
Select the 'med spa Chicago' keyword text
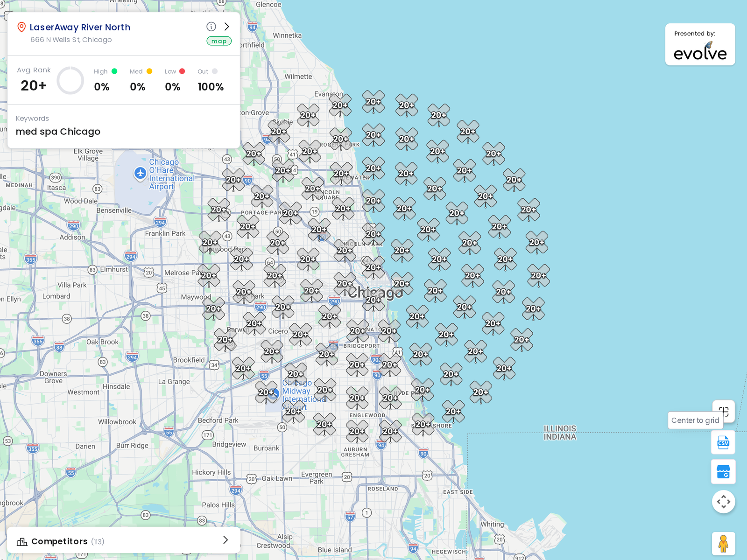58,132
